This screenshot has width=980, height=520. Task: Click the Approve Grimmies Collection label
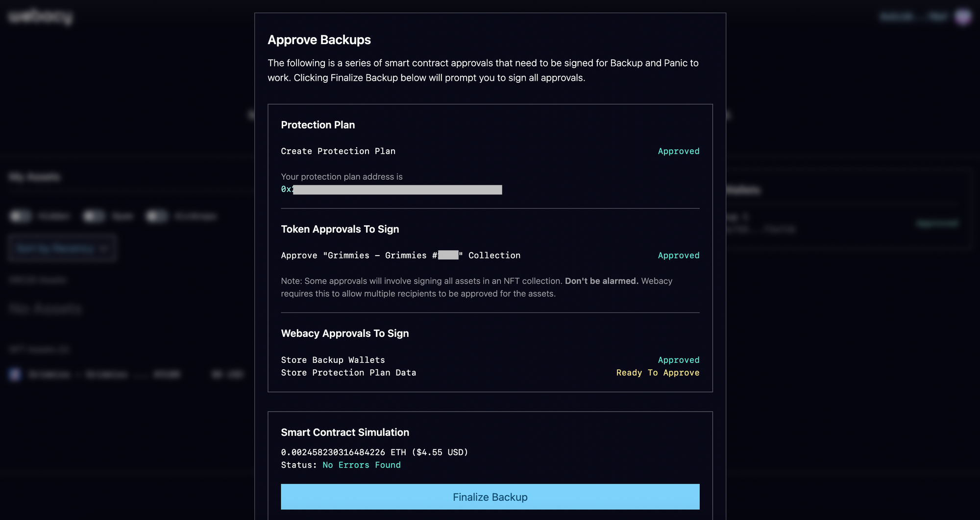[400, 256]
